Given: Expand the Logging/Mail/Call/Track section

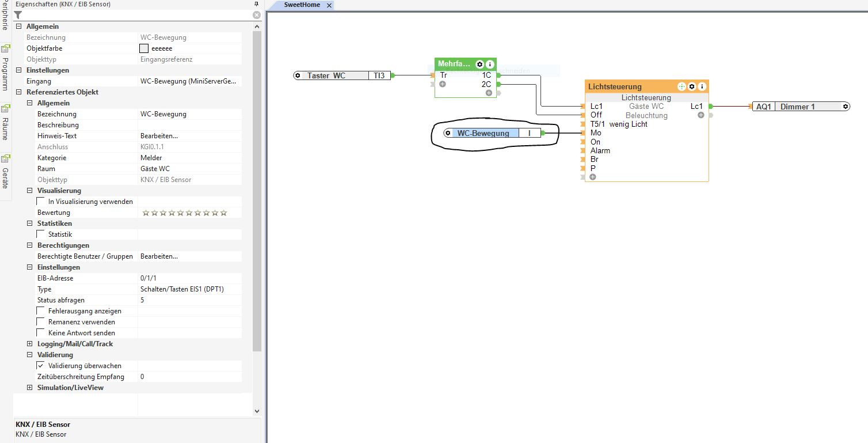Looking at the screenshot, I should [30, 344].
